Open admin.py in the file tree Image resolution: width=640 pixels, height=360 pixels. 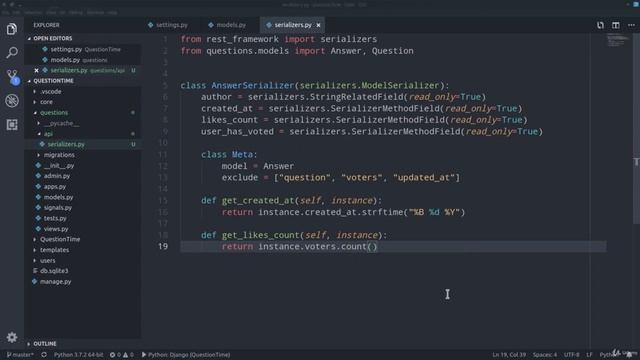(x=57, y=176)
